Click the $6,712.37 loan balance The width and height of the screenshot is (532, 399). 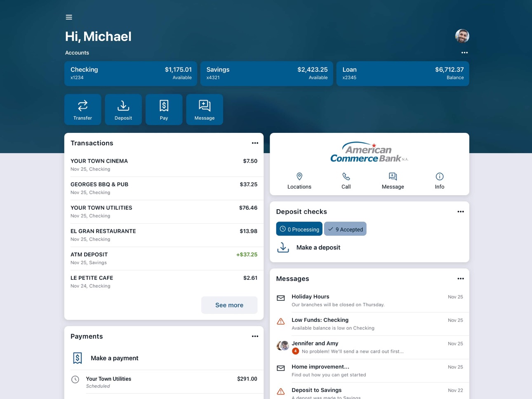(x=450, y=70)
